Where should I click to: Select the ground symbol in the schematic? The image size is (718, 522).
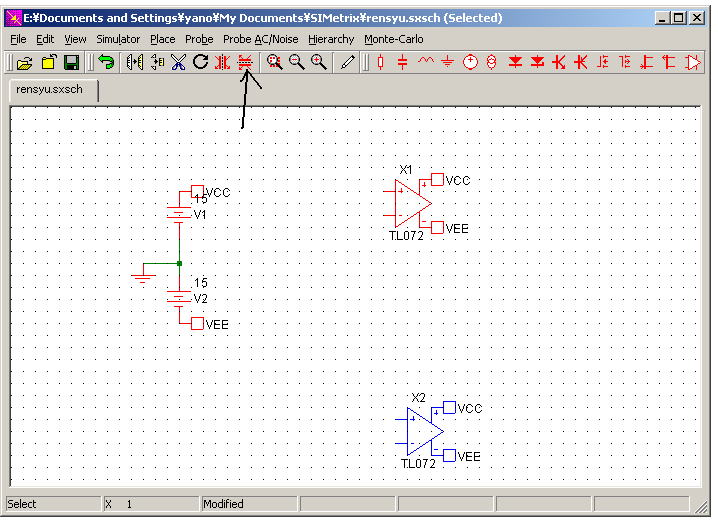point(143,278)
